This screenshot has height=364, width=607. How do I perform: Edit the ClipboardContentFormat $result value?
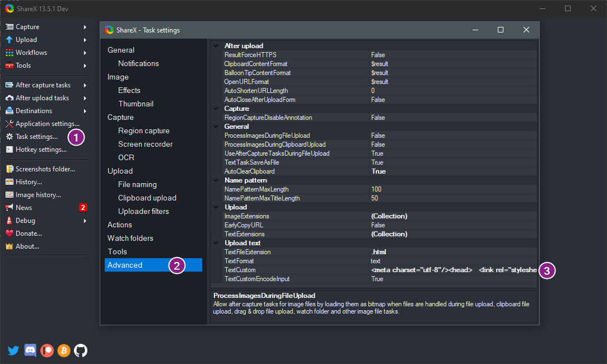click(x=380, y=64)
